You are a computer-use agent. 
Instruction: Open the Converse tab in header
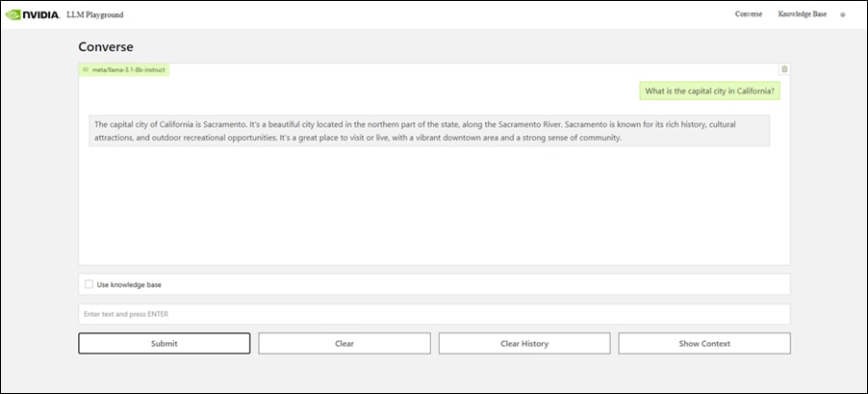(x=749, y=14)
